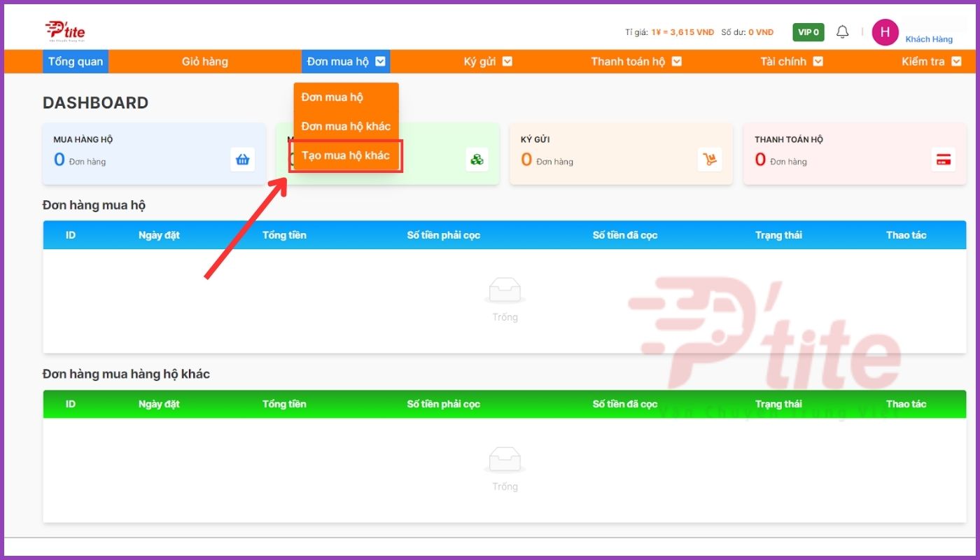Click Đơn hàng mua hàng hộ khác heading
This screenshot has height=560, width=980.
(126, 374)
